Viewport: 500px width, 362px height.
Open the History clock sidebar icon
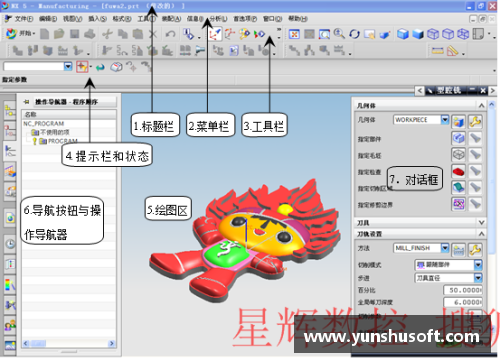(x=10, y=244)
